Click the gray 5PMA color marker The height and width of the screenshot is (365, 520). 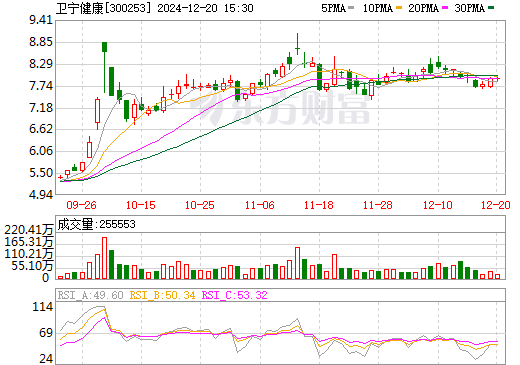[351, 8]
